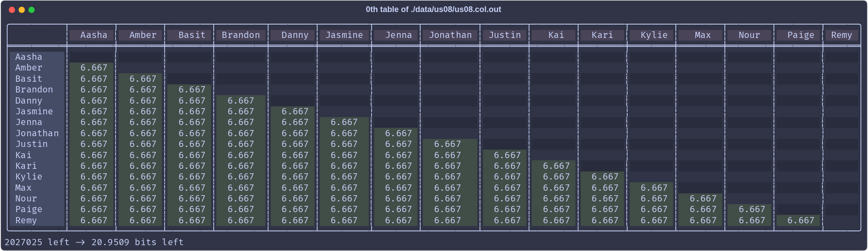Click the 6.667 cell at Max row, Jasmine column
868x251 pixels.
(344, 188)
